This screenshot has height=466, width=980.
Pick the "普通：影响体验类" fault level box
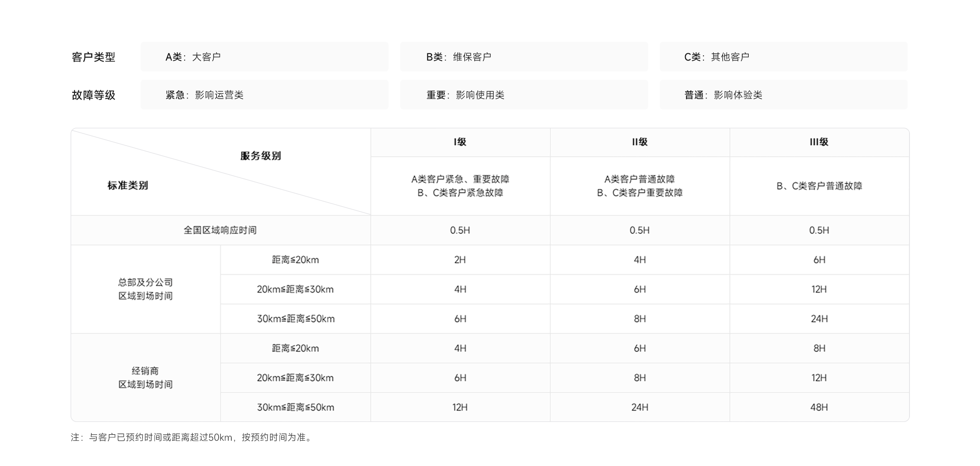783,95
